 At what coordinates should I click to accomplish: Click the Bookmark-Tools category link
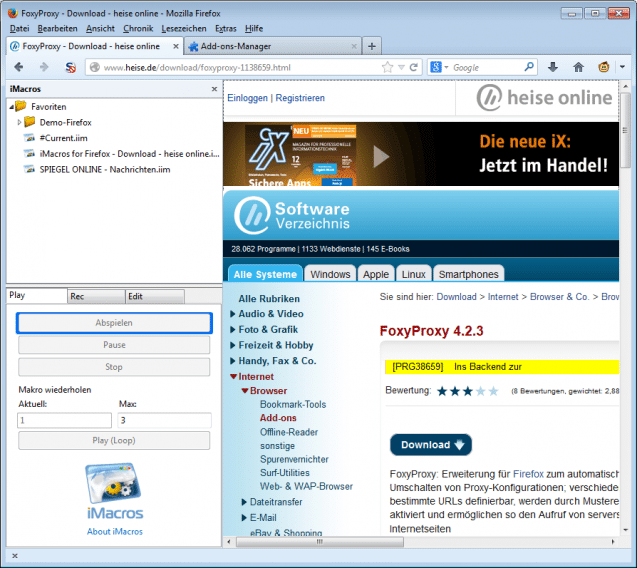click(x=293, y=404)
